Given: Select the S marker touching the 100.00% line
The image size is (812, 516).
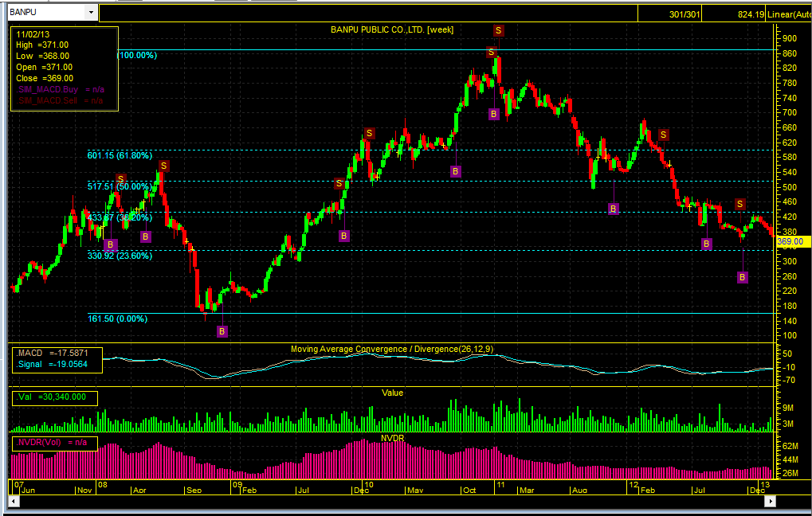Looking at the screenshot, I should click(x=492, y=53).
